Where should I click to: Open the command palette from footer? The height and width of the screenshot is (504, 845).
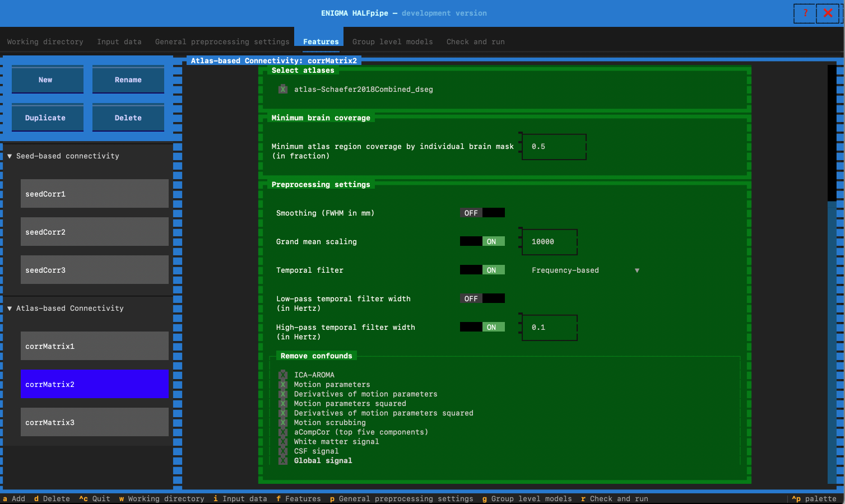click(814, 499)
